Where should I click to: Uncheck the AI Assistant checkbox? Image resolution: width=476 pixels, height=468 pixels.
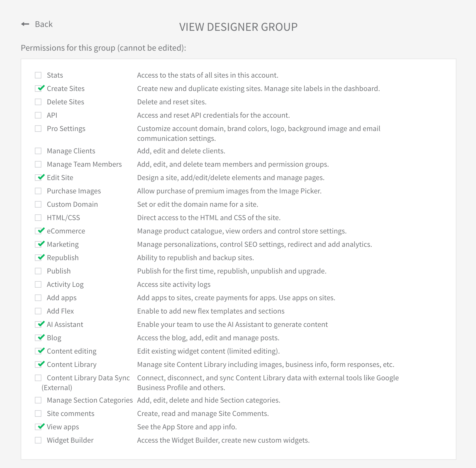pos(38,324)
